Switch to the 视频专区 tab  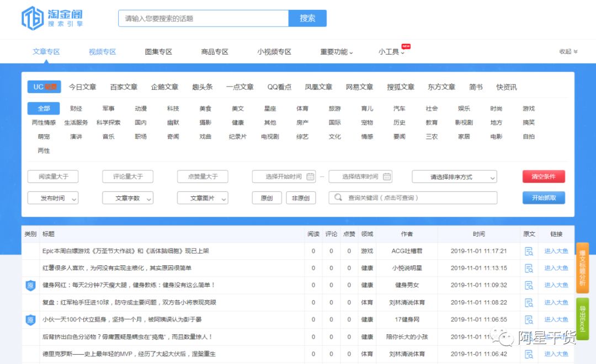coord(102,52)
